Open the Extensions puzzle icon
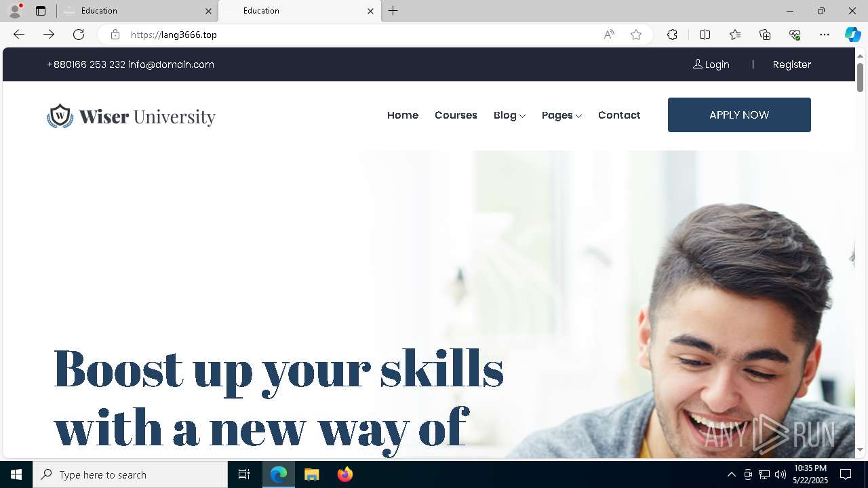The height and width of the screenshot is (488, 868). tap(672, 35)
